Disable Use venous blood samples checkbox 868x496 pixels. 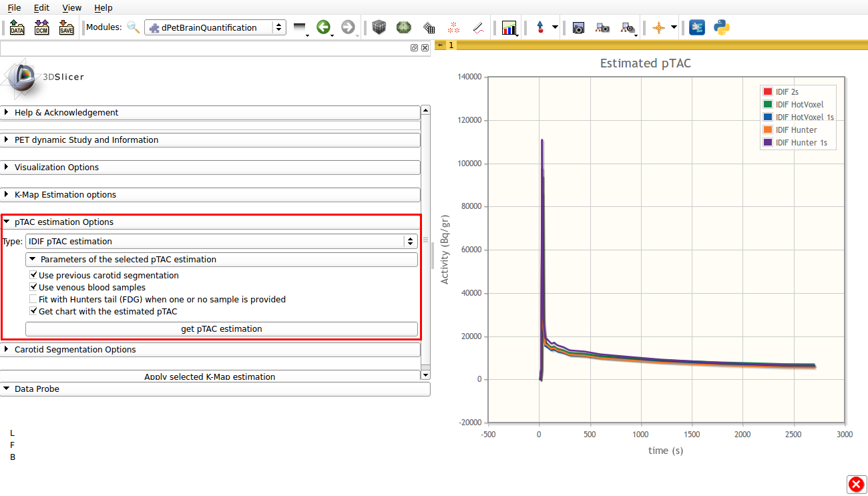(x=33, y=288)
